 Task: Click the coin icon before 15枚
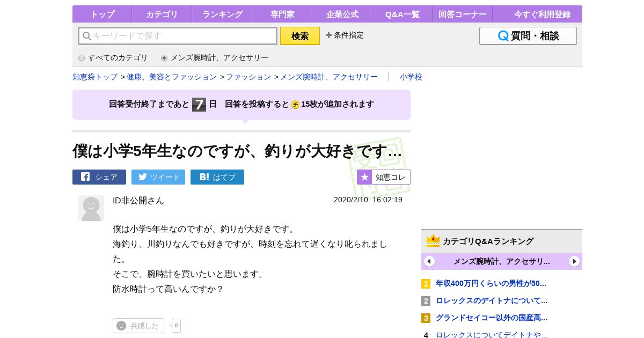(295, 105)
